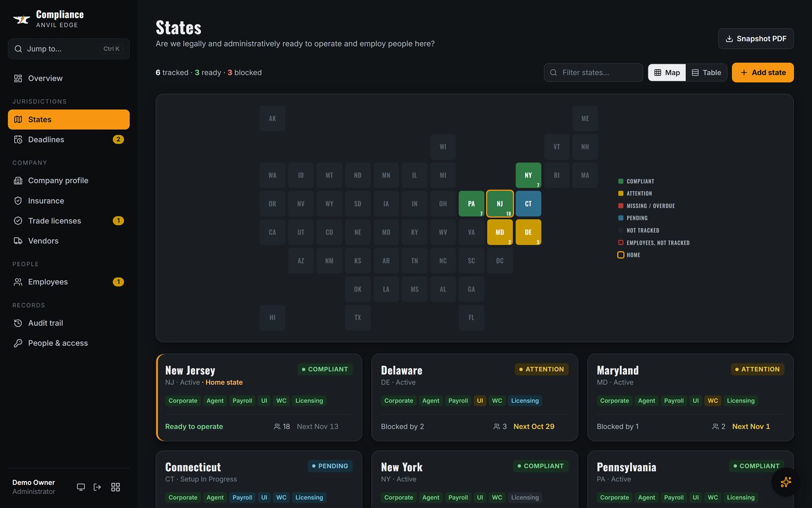Switch to Table view
This screenshot has width=812, height=508.
[x=706, y=73]
